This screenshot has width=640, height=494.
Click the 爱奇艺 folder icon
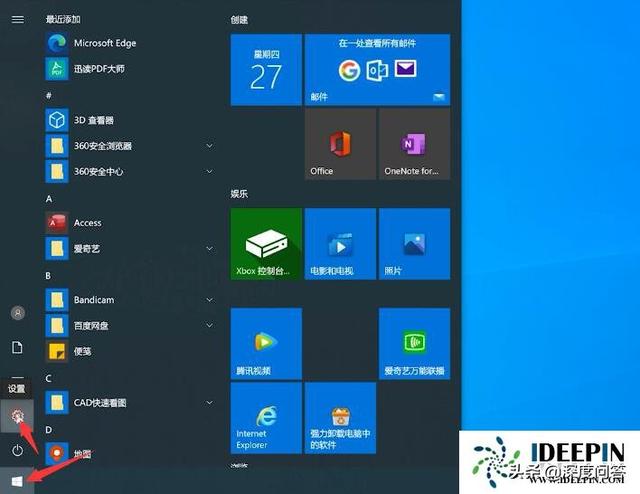[x=57, y=249]
